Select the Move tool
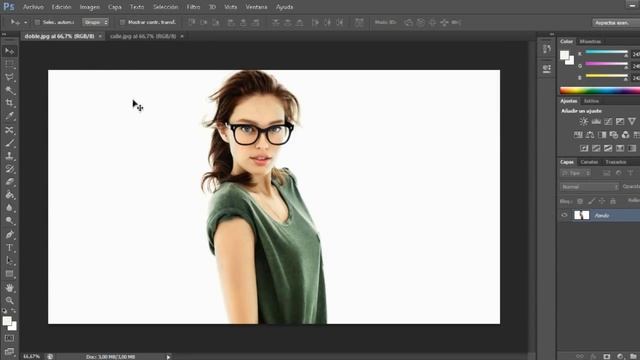Image resolution: width=640 pixels, height=360 pixels. pyautogui.click(x=9, y=51)
